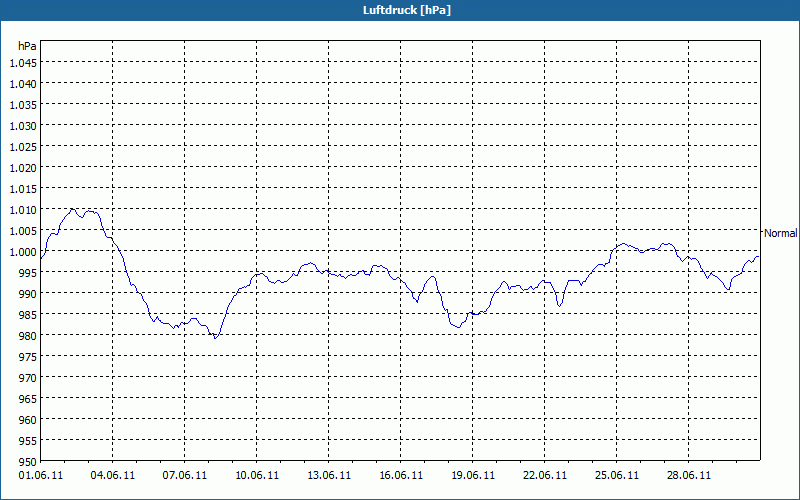Click the 'hPa' unit label

pos(27,46)
